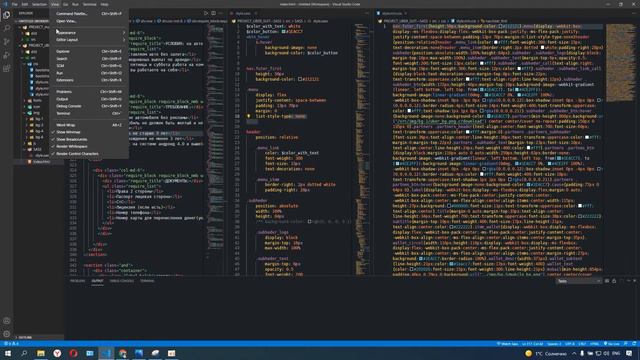The width and height of the screenshot is (640, 360).
Task: Open the output channel dropdown
Action: 579,281
